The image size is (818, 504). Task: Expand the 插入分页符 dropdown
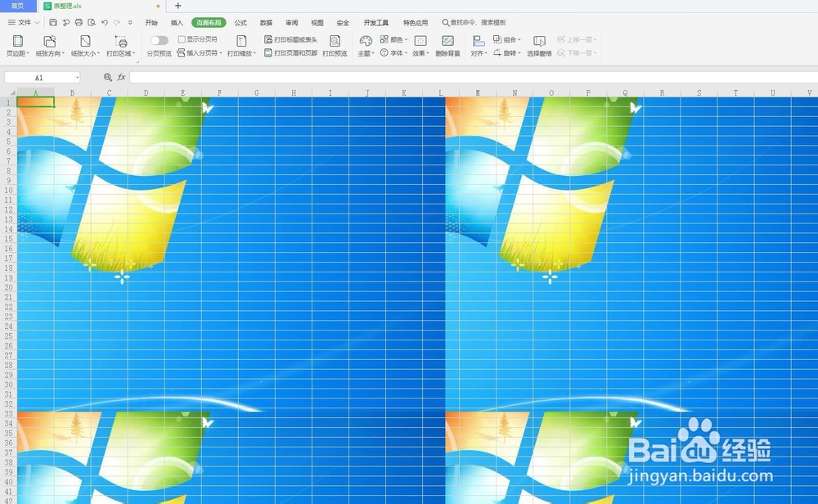pyautogui.click(x=221, y=53)
